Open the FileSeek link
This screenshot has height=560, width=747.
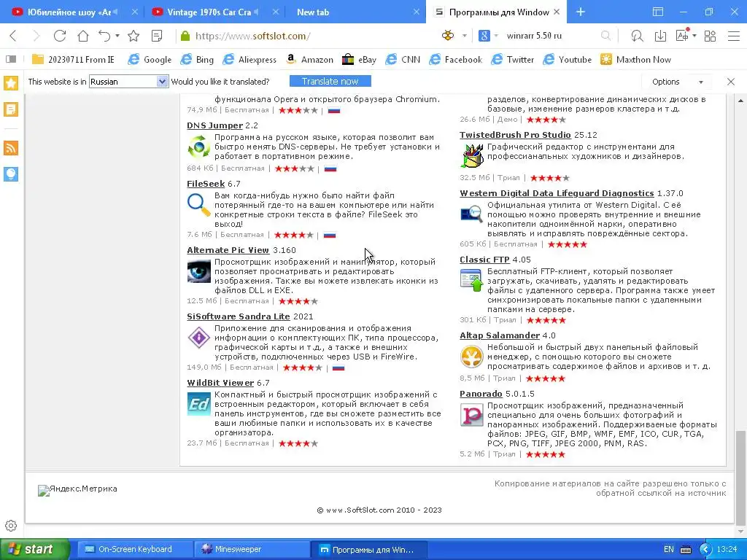[x=206, y=184]
